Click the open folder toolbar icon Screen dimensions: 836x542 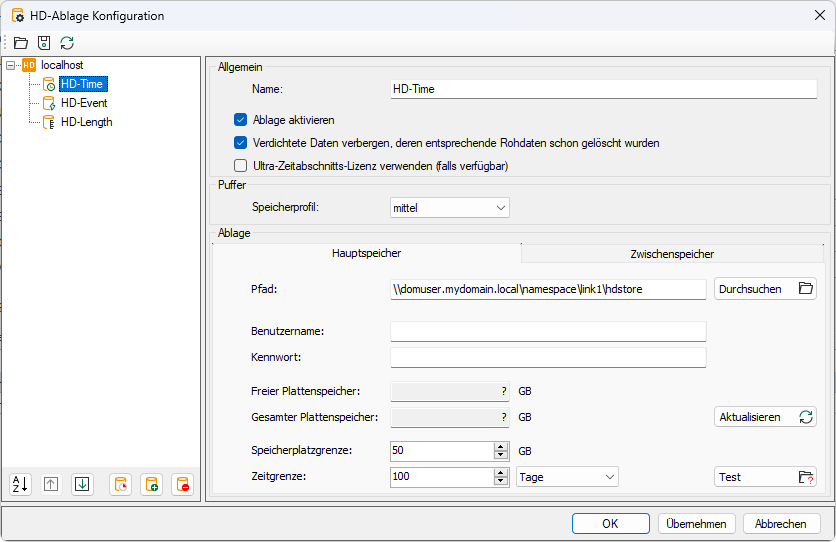click(x=21, y=43)
